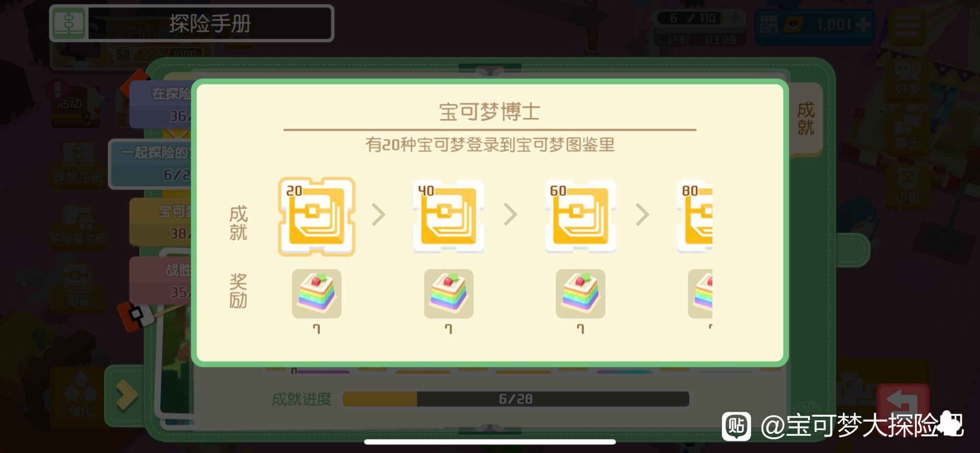The width and height of the screenshot is (980, 453).
Task: Click the 成就进度 6/28 progress bar
Action: (x=515, y=399)
